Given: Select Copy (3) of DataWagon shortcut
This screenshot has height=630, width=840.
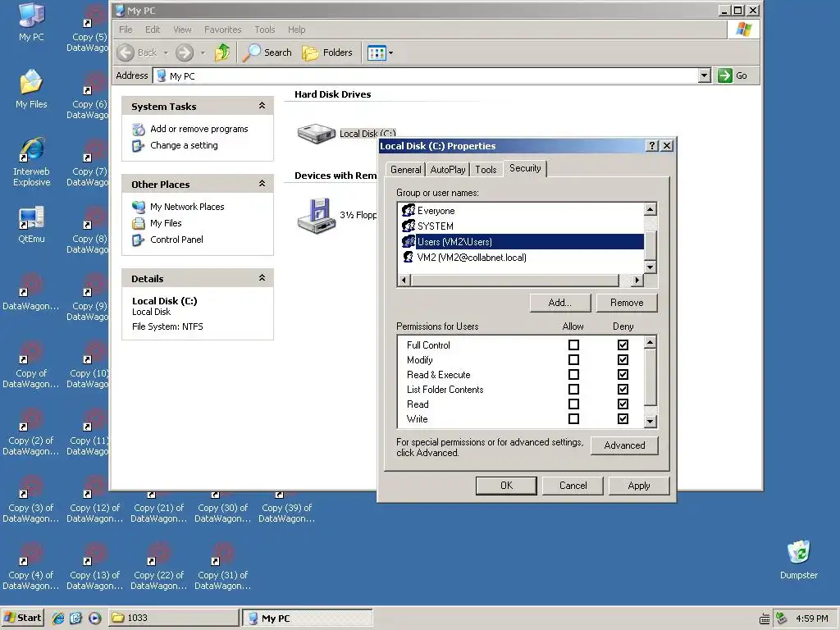Looking at the screenshot, I should click(x=31, y=500).
